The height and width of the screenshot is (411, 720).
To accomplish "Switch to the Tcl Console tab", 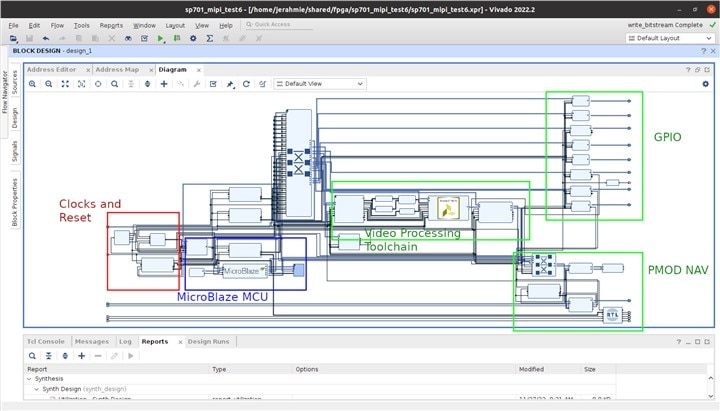I will pos(45,342).
